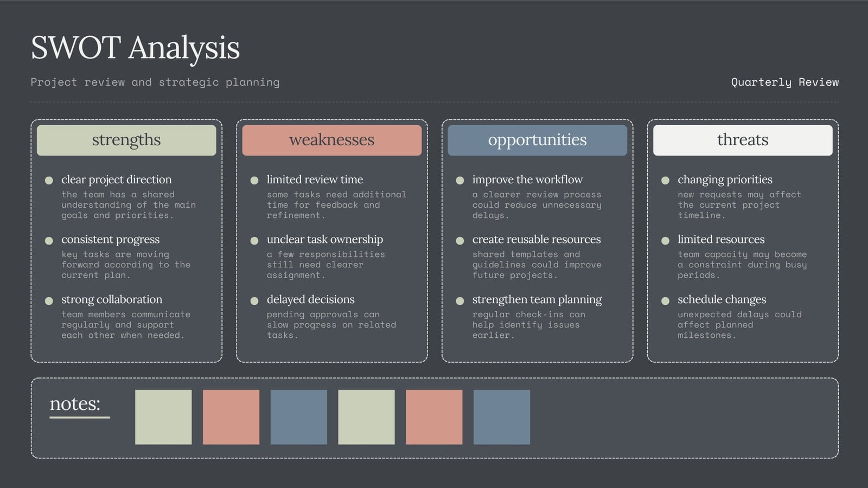
Task: Click the bullet next to schedule changes
Action: 665,300
